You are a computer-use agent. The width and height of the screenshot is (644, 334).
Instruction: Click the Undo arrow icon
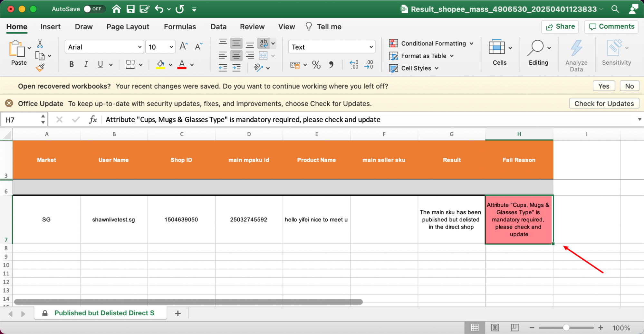159,9
